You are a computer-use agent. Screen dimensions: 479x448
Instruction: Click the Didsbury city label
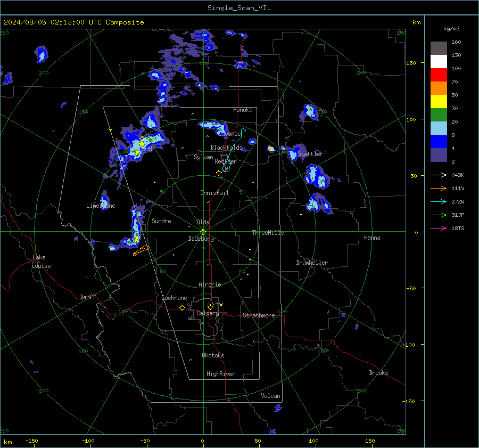coord(201,239)
